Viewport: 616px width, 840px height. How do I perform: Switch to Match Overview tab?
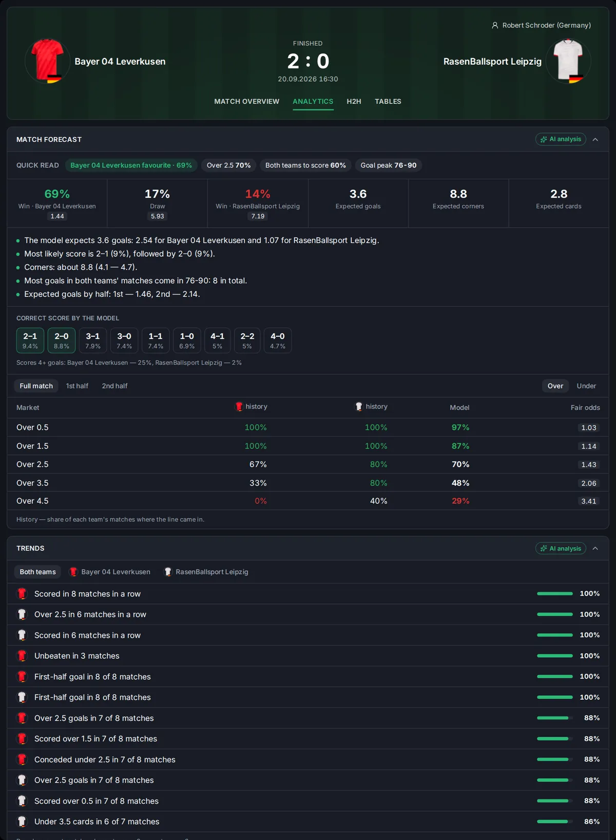coord(247,102)
